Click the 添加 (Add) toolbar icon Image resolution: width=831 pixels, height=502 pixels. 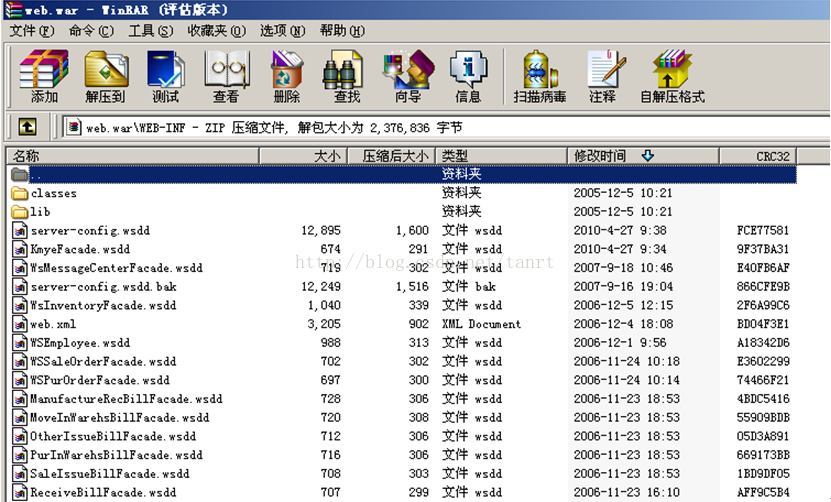click(x=44, y=76)
